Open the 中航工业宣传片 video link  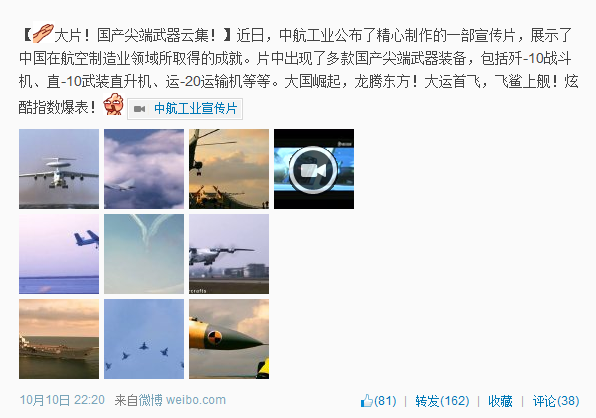(x=196, y=109)
